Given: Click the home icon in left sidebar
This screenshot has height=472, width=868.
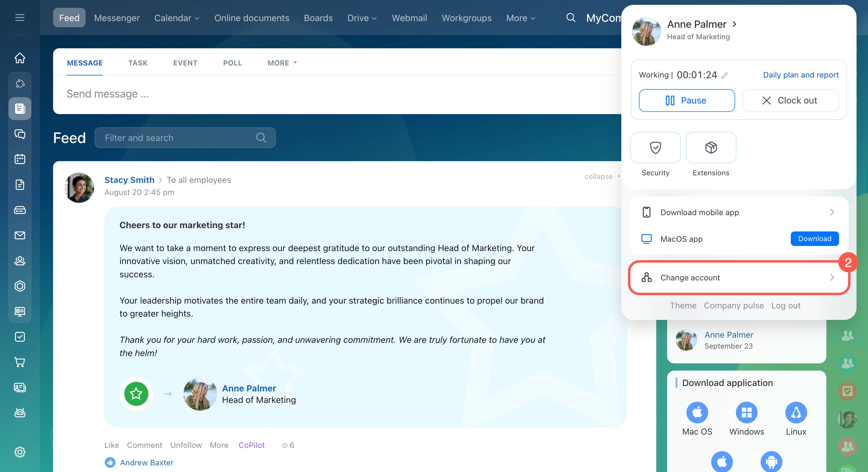Looking at the screenshot, I should tap(20, 58).
